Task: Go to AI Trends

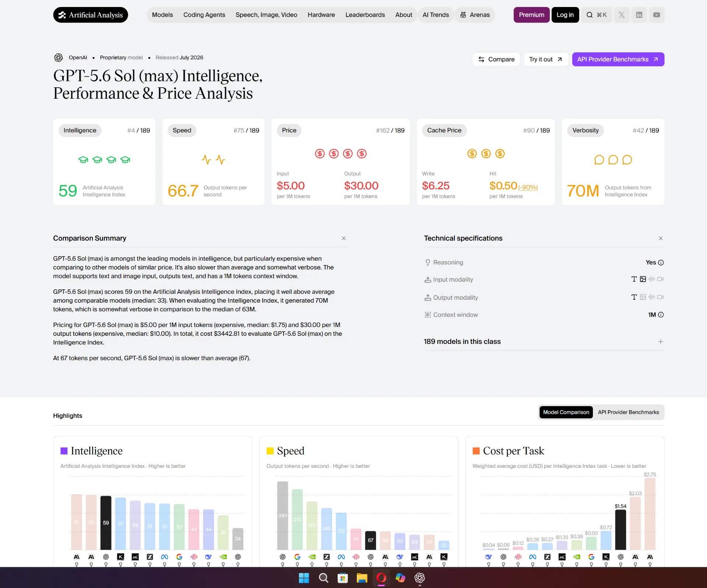Action: 436,15
